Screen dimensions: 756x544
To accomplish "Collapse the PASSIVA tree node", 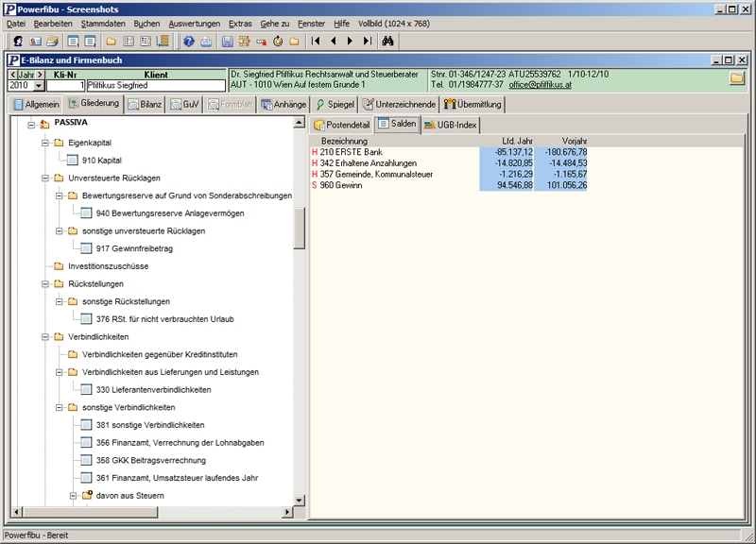I will [x=30, y=125].
